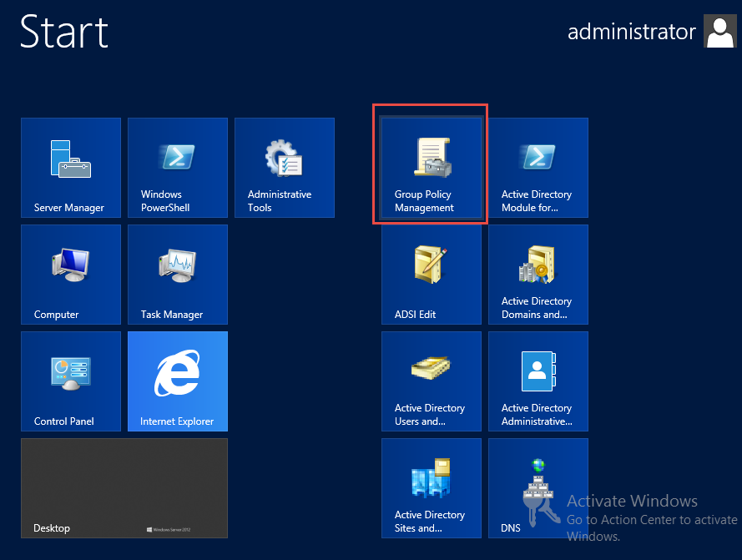Open Active Directory Users and Computers tile
Viewport: 742px width, 560px height.
coord(432,381)
